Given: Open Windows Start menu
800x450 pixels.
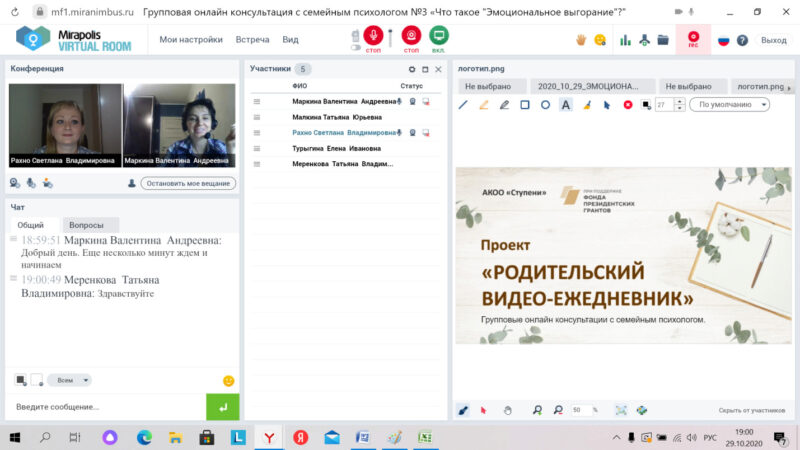Looking at the screenshot, I should 15,437.
